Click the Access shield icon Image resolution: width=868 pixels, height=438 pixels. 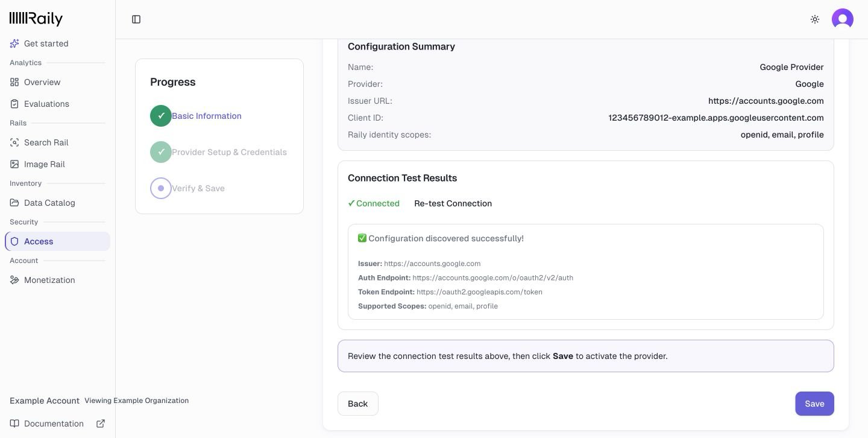(14, 241)
